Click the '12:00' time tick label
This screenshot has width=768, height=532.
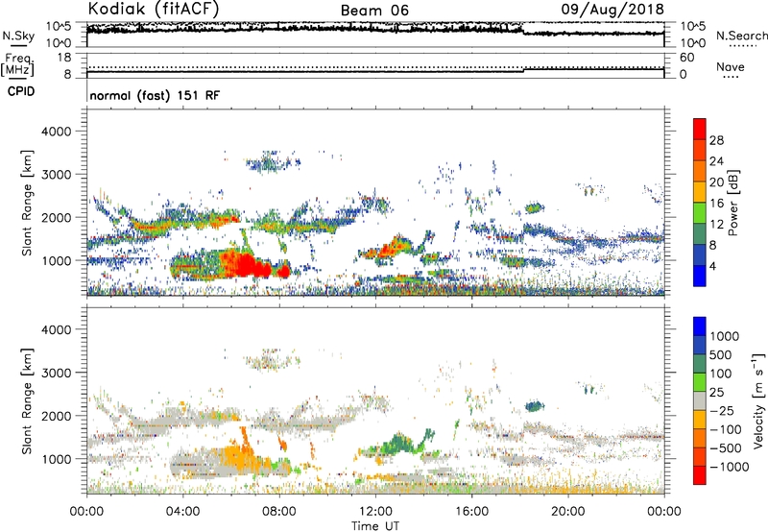(375, 512)
